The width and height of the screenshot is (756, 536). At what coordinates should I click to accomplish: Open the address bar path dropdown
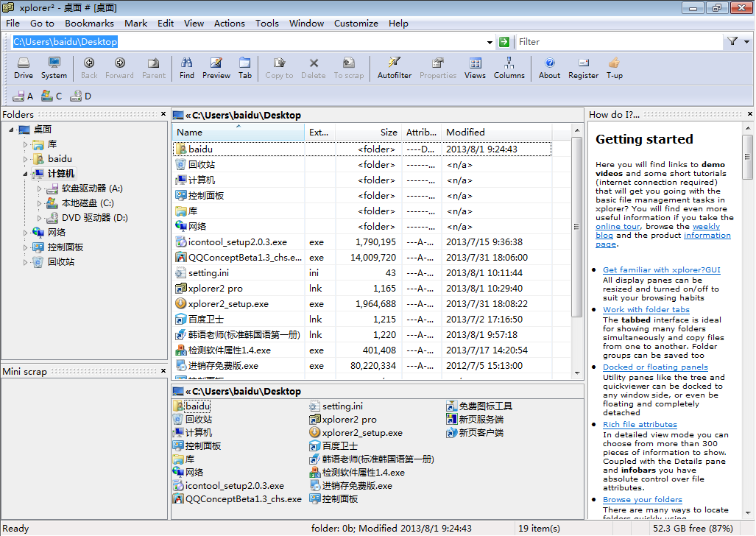(490, 42)
